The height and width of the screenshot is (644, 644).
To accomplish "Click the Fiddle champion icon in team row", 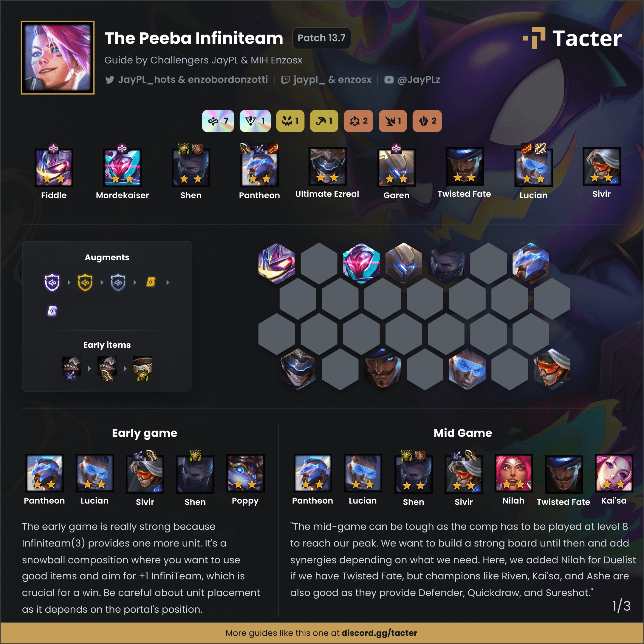I will pyautogui.click(x=54, y=167).
